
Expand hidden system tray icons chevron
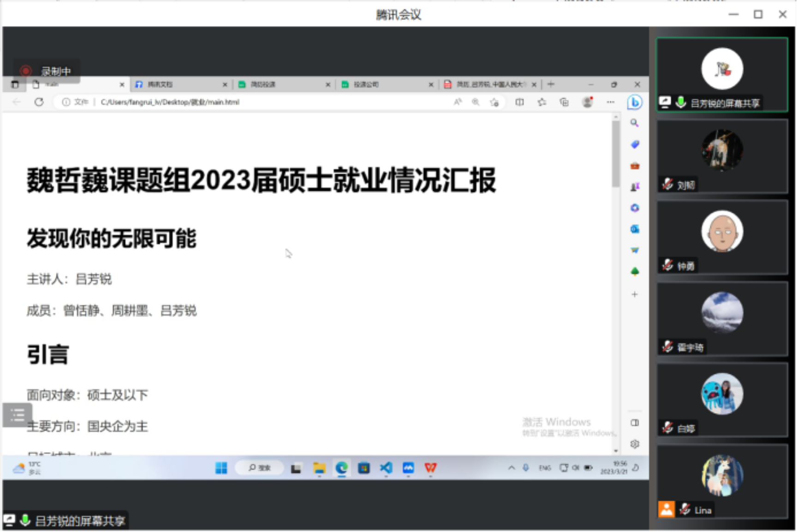(x=511, y=468)
